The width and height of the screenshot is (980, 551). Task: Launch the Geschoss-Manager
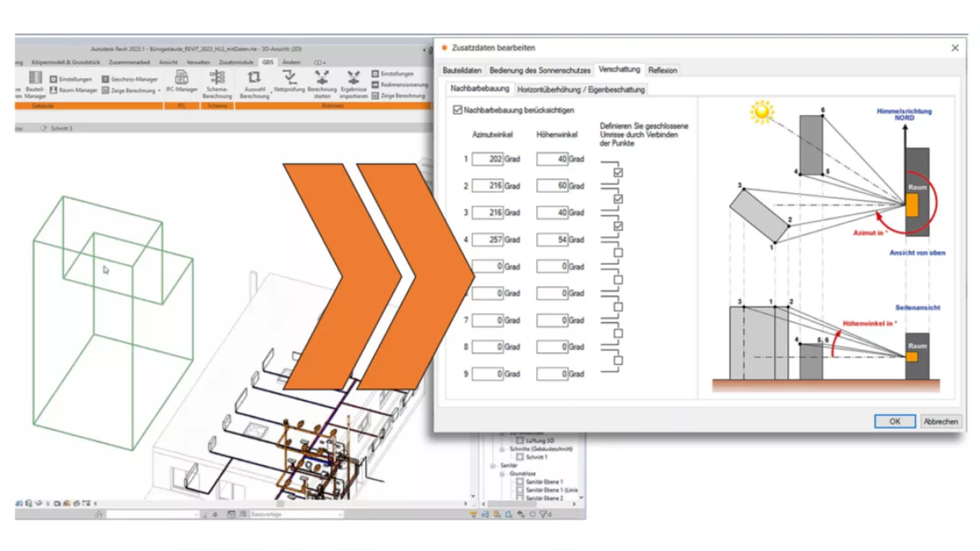[x=130, y=78]
